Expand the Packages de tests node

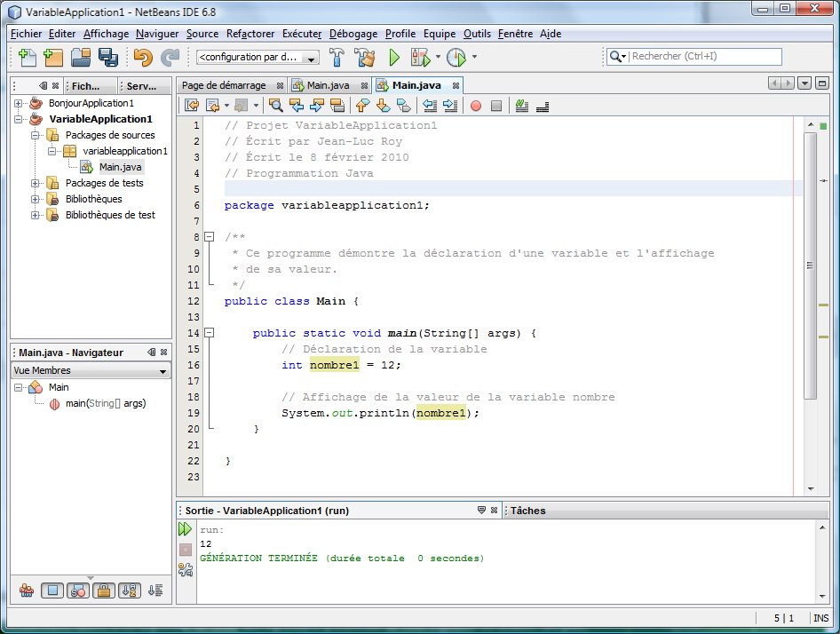tap(35, 183)
